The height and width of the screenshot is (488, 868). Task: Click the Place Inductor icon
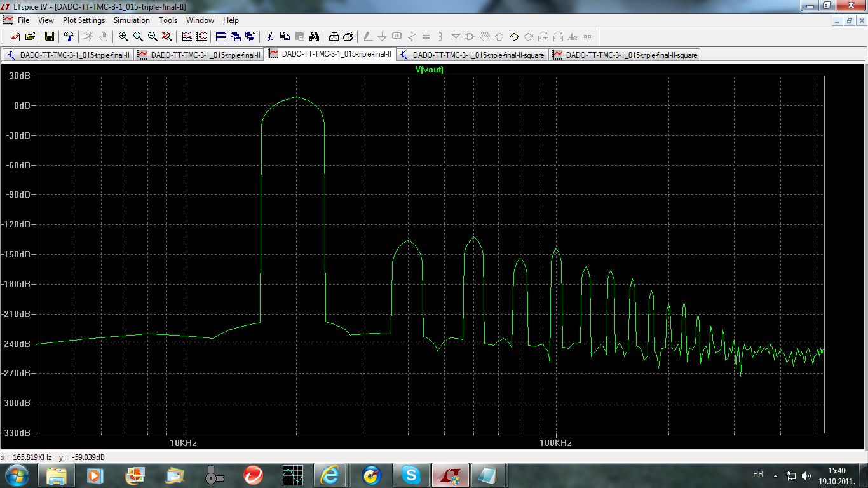click(440, 37)
